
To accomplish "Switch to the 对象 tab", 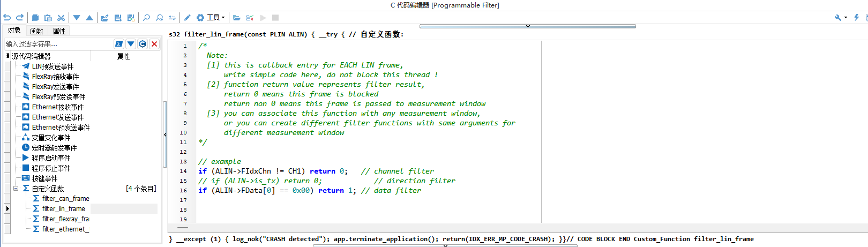I will click(14, 31).
